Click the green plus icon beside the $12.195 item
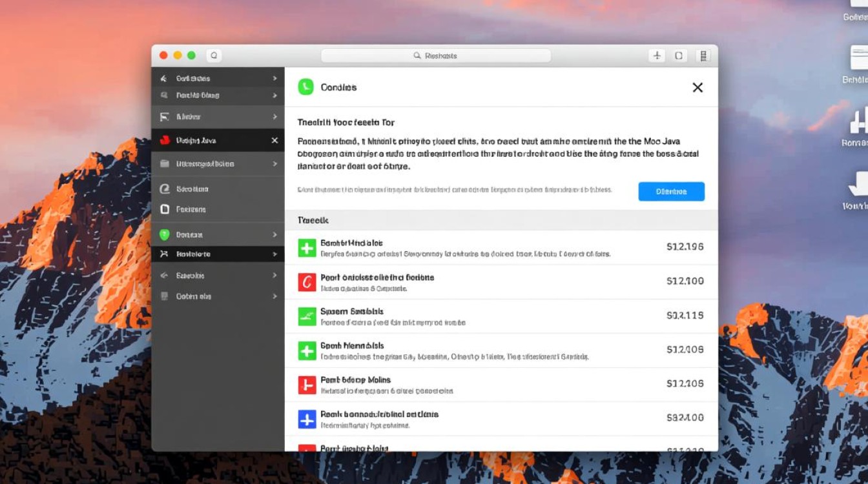 [307, 247]
